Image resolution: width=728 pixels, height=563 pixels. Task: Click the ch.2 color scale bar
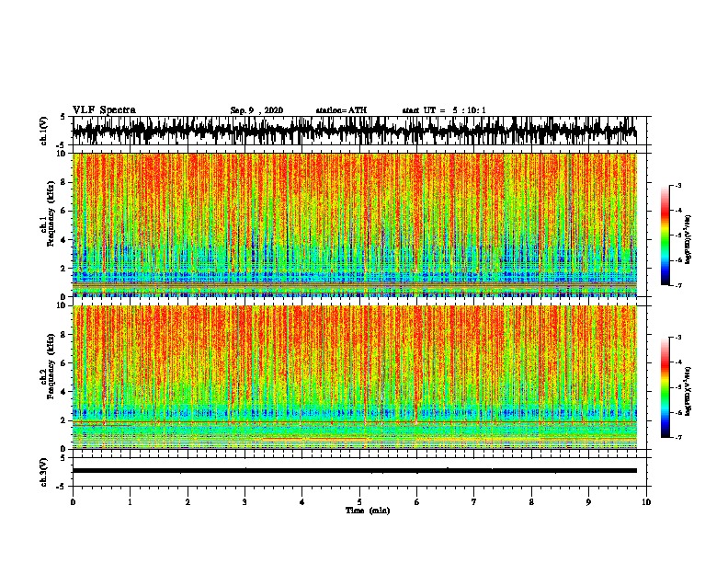tap(665, 387)
